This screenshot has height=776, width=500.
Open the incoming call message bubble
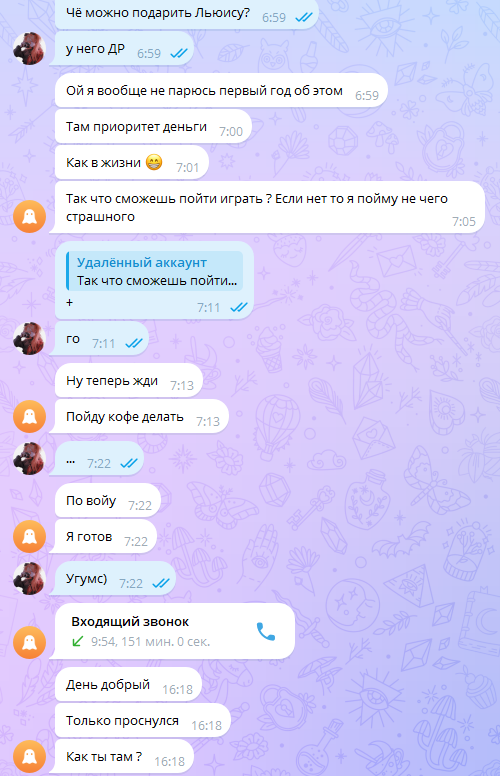pyautogui.click(x=175, y=631)
